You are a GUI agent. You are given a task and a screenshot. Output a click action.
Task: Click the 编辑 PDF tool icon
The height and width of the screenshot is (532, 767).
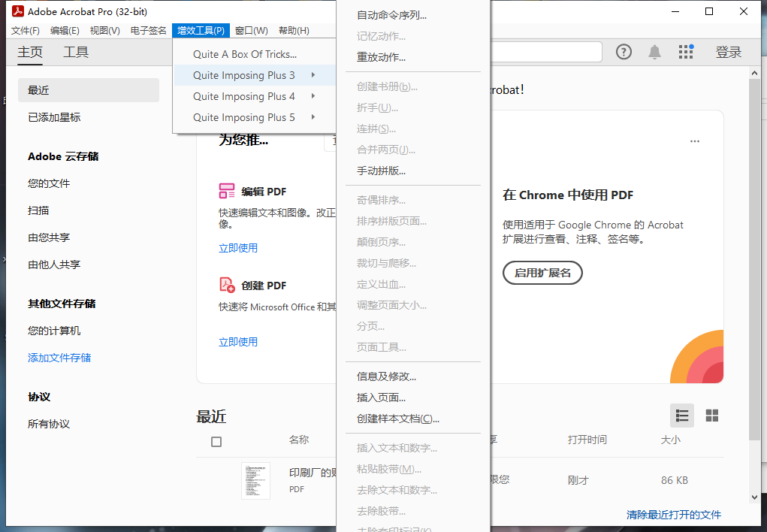click(x=227, y=191)
